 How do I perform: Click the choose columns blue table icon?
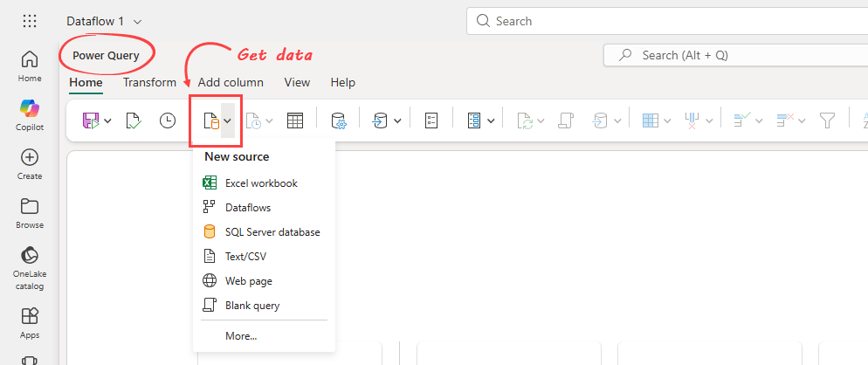pyautogui.click(x=651, y=121)
